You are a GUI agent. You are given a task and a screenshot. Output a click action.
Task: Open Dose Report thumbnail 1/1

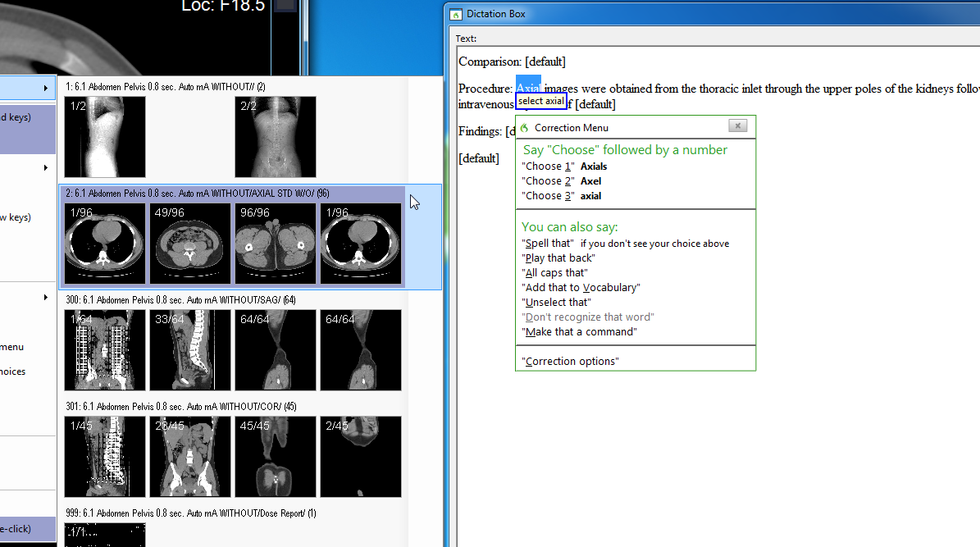[x=105, y=536]
